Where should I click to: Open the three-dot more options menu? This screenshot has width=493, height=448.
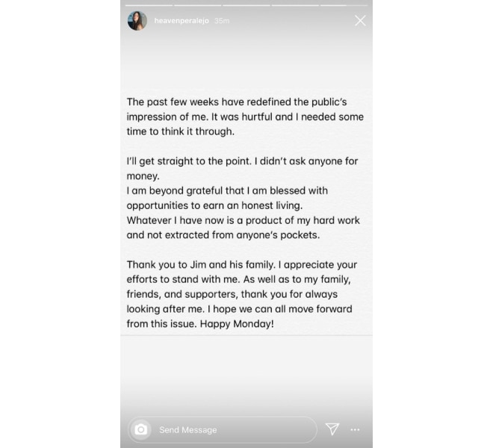(x=355, y=430)
